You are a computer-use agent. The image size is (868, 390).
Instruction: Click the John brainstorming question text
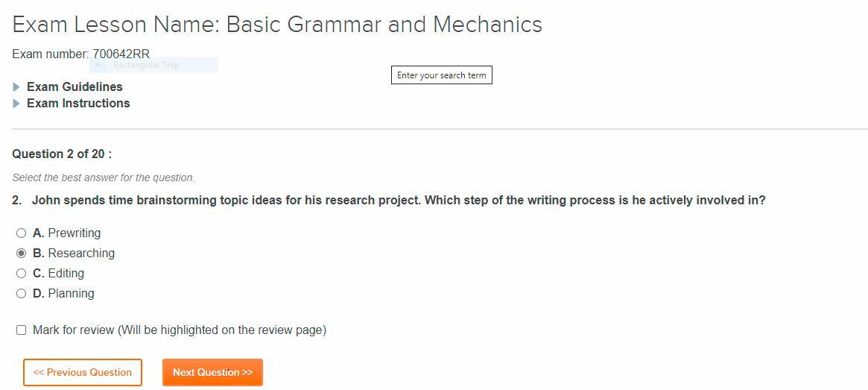399,201
